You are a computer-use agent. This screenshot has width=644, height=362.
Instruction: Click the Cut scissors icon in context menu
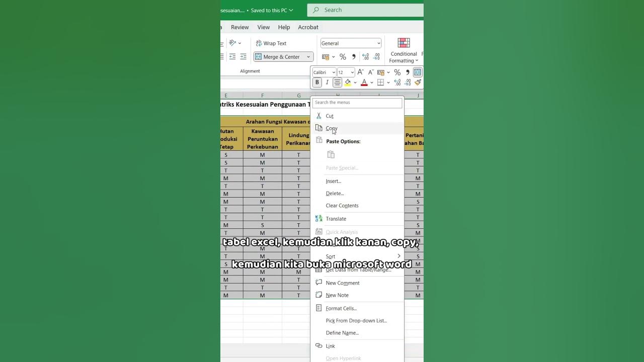pos(318,116)
